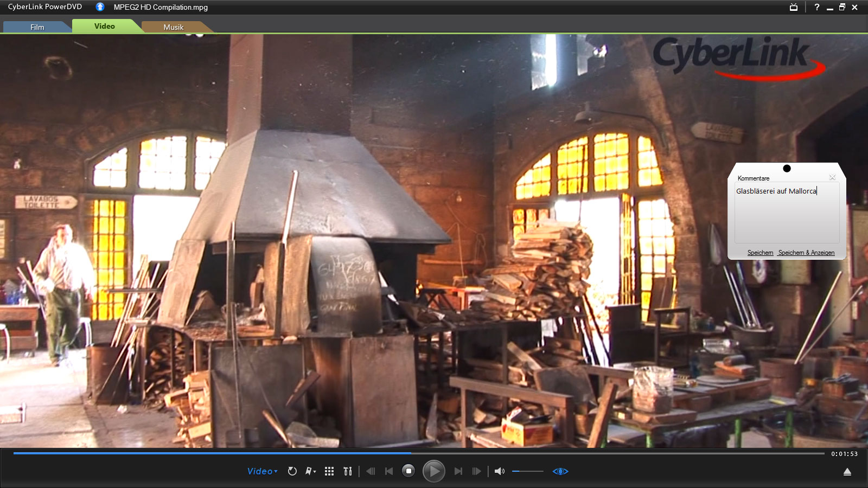
Task: Open the Video source dropdown menu
Action: point(262,471)
